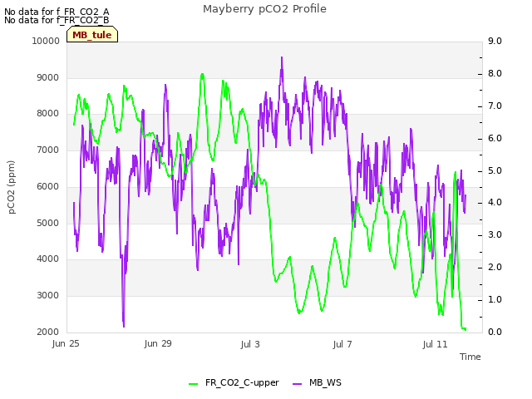Click the 5.0 right axis value
Viewport: 532px width, 399px height.
point(495,170)
